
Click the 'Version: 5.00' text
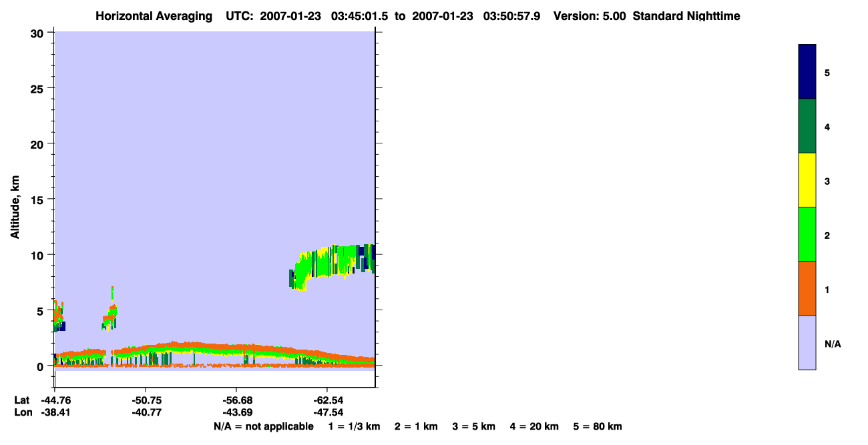(x=589, y=16)
